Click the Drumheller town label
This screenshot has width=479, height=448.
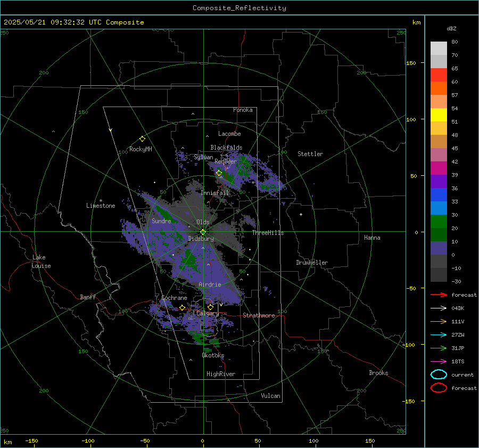pos(312,263)
